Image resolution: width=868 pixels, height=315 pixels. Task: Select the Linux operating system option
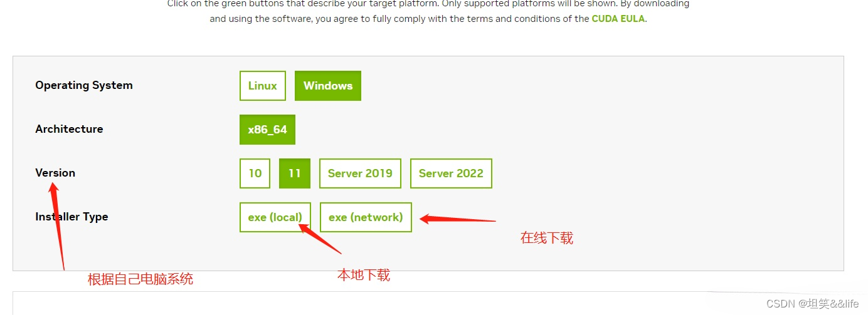tap(263, 86)
